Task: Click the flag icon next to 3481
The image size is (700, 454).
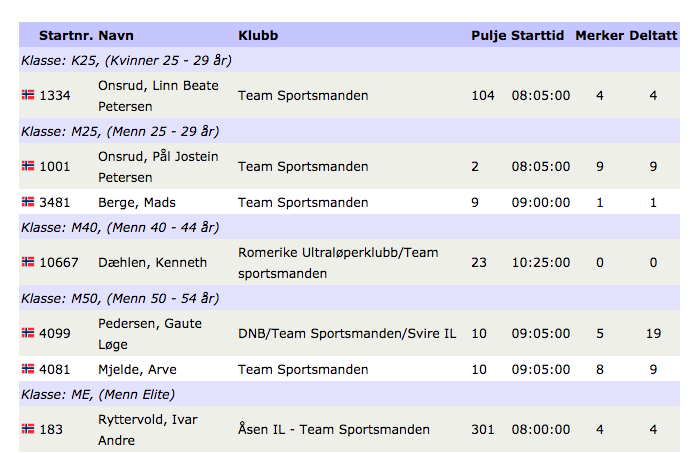Action: [28, 202]
